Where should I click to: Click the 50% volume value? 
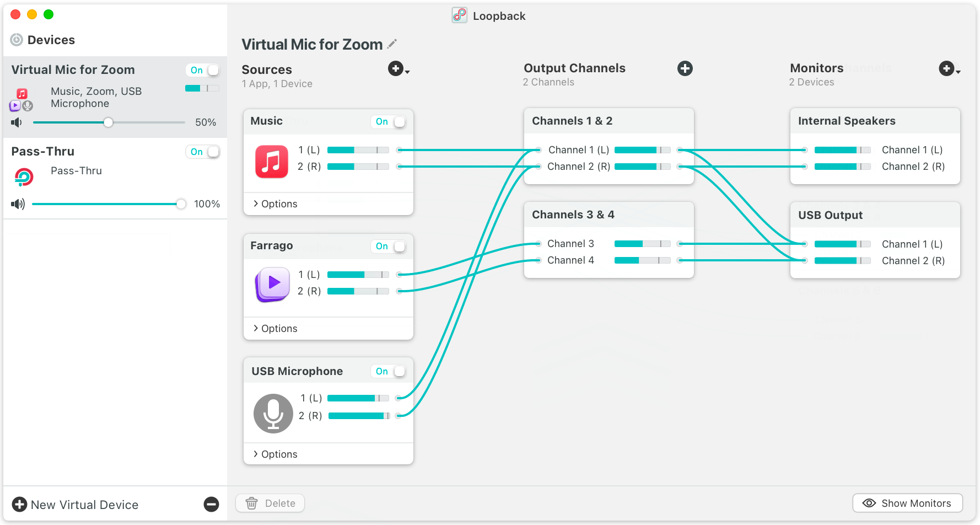(206, 122)
